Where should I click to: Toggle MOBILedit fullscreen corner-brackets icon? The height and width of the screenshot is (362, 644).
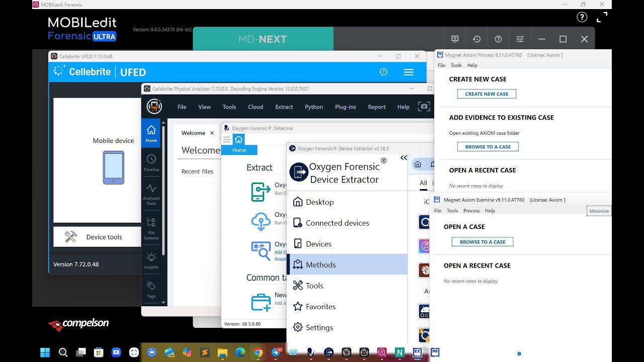pos(602,18)
